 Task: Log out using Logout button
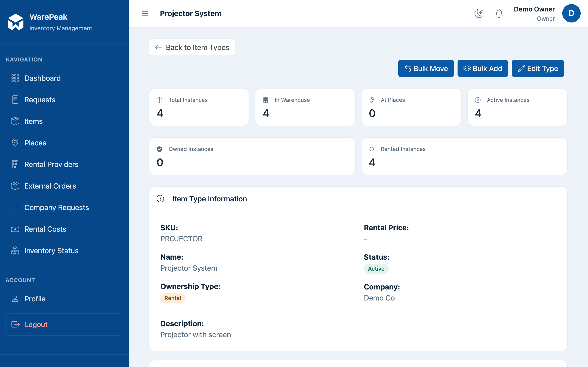click(64, 325)
